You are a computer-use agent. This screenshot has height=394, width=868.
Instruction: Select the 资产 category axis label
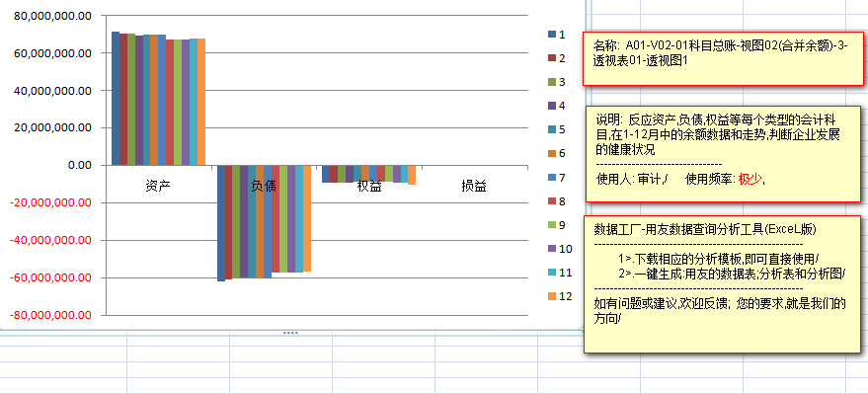tap(158, 187)
